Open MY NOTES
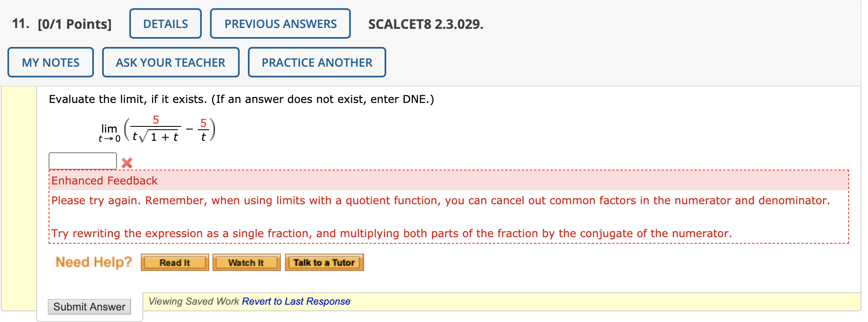The image size is (868, 322). (50, 62)
